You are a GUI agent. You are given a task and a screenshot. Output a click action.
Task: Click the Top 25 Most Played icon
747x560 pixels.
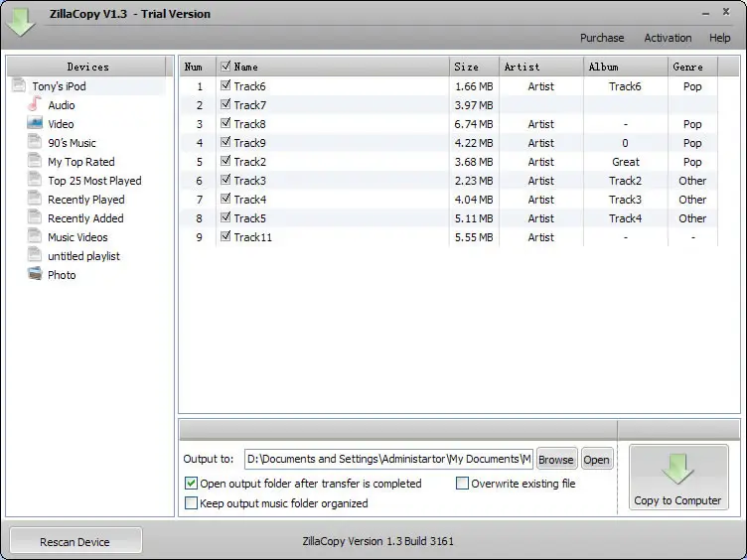[35, 180]
